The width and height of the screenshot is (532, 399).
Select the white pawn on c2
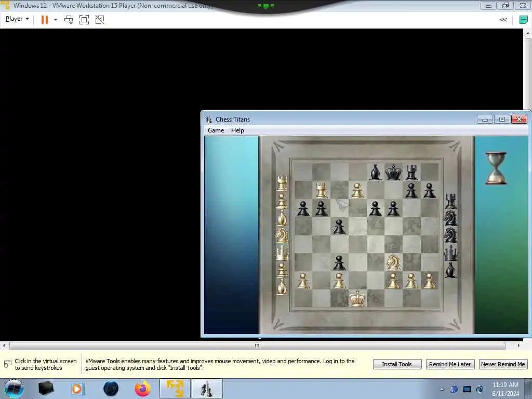[x=339, y=281]
